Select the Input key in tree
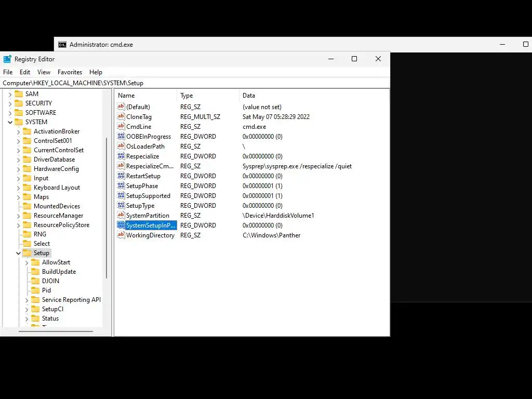532x399 pixels. pos(41,178)
